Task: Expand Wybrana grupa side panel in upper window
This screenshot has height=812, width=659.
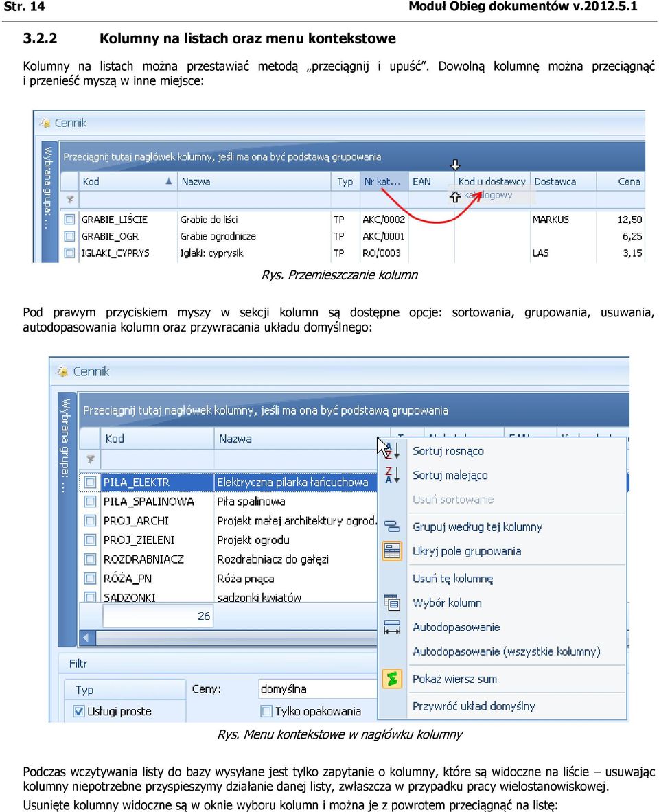Action: [x=49, y=201]
